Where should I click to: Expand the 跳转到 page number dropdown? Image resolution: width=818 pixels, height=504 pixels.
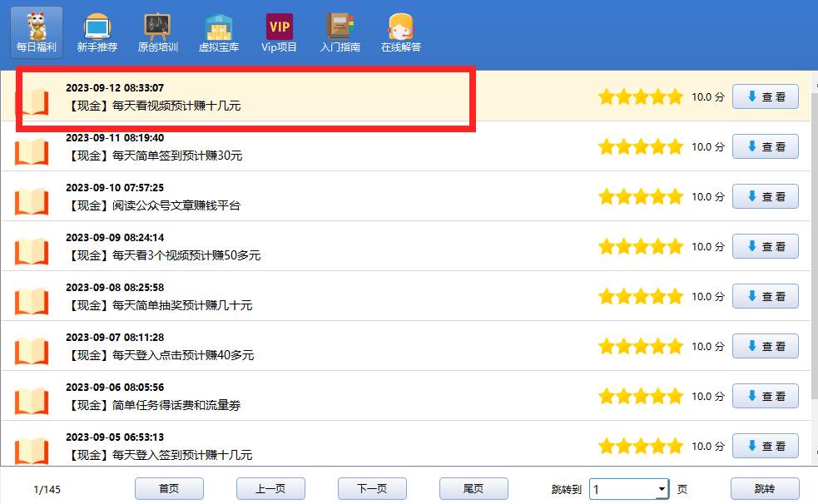(662, 489)
